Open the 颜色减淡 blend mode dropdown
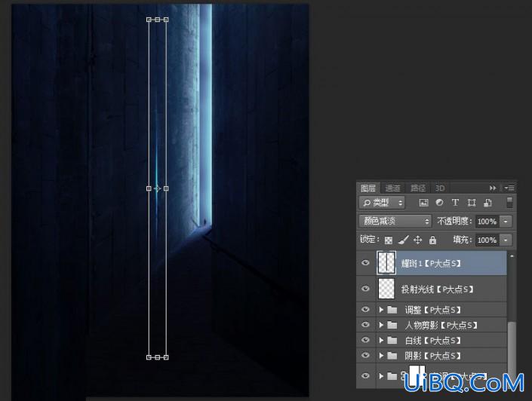Viewport: 532px width, 401px height. 395,222
